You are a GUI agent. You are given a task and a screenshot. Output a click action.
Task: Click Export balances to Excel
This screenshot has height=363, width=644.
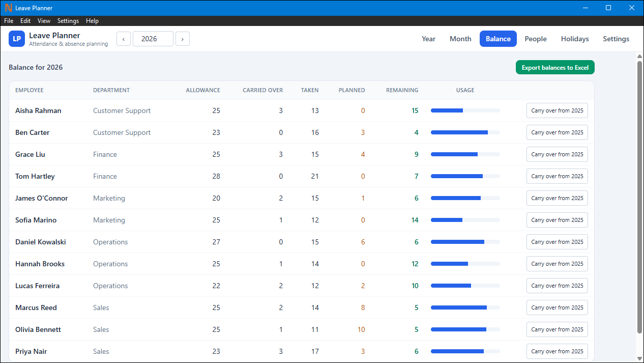(x=555, y=67)
